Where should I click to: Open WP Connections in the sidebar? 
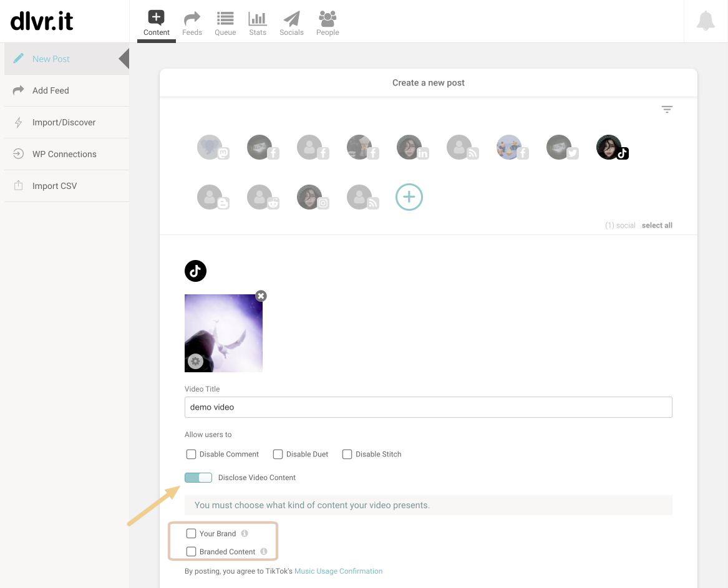tap(67, 154)
